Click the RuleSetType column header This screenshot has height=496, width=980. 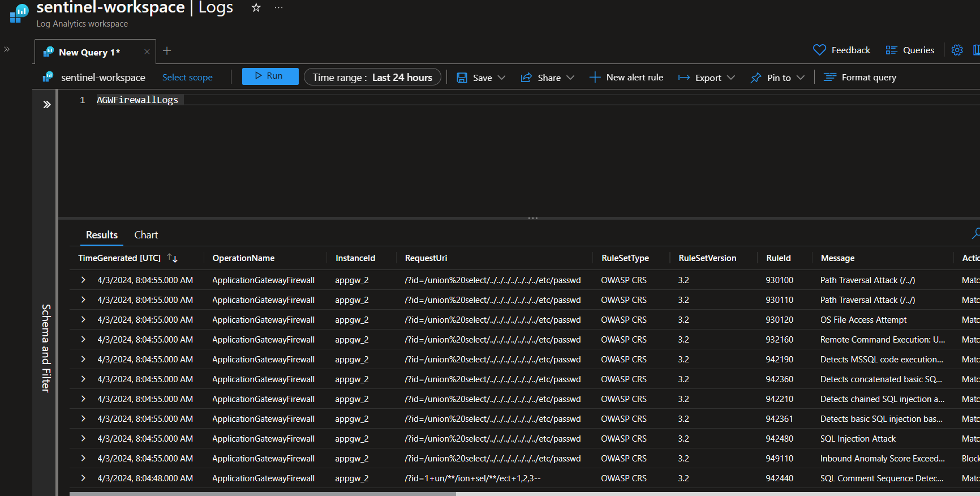point(625,258)
